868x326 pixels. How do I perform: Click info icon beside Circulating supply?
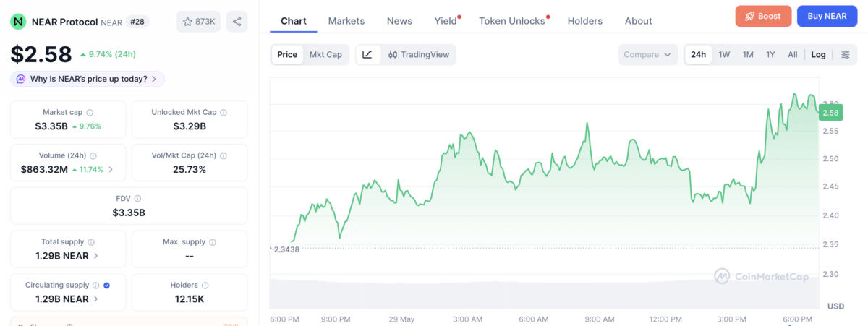tap(96, 286)
